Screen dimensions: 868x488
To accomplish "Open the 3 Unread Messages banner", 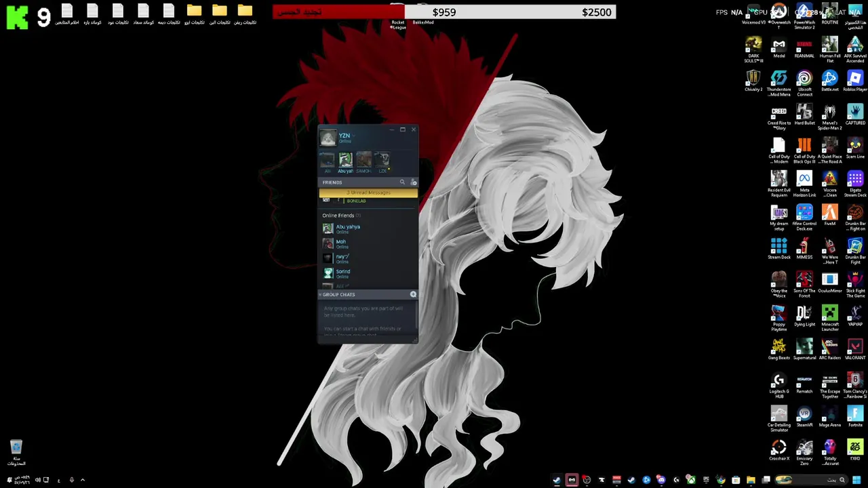I will 368,192.
